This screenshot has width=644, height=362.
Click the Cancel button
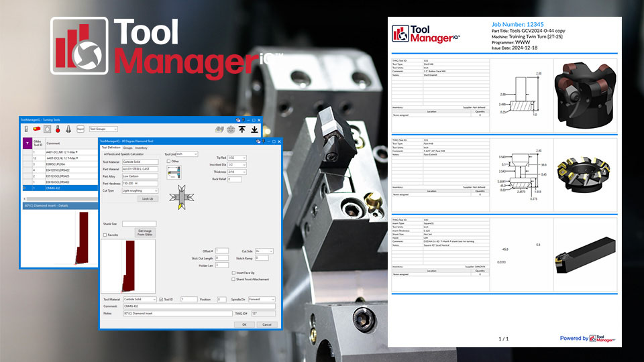267,324
